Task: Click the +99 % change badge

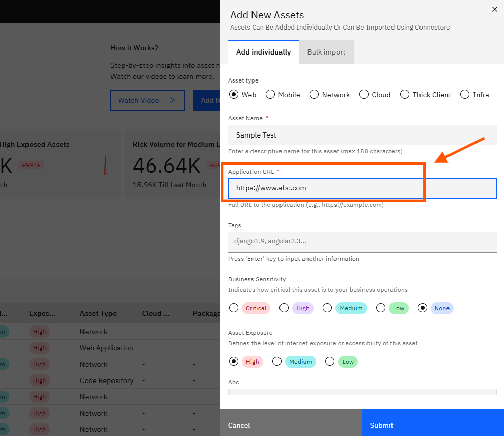Action: pos(31,165)
